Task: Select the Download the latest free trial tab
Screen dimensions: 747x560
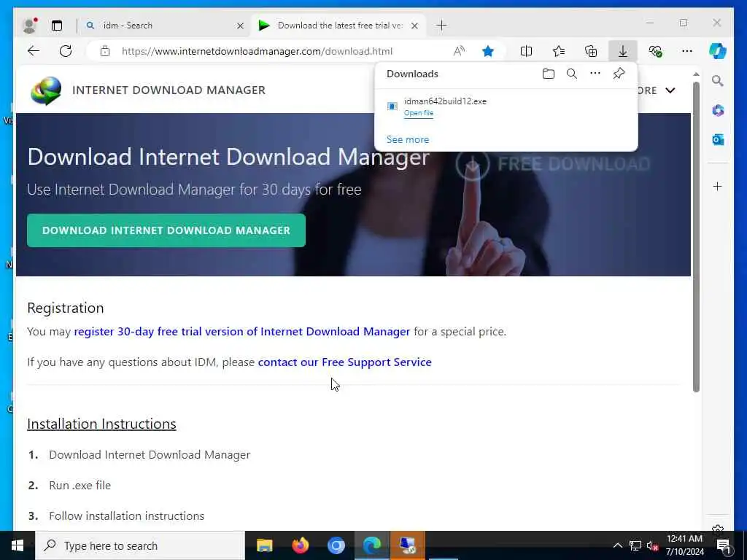Action: (x=339, y=26)
